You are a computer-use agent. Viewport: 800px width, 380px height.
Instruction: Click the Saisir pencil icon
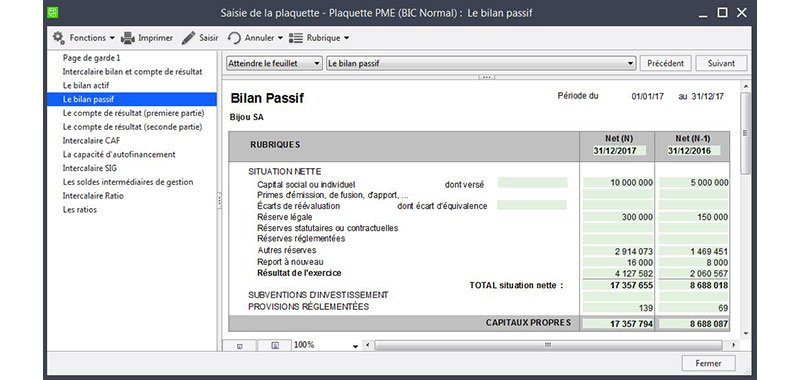pos(188,38)
